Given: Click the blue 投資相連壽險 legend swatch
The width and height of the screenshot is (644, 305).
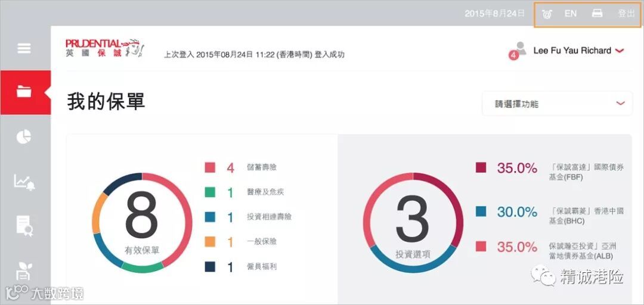Looking at the screenshot, I should (x=210, y=217).
